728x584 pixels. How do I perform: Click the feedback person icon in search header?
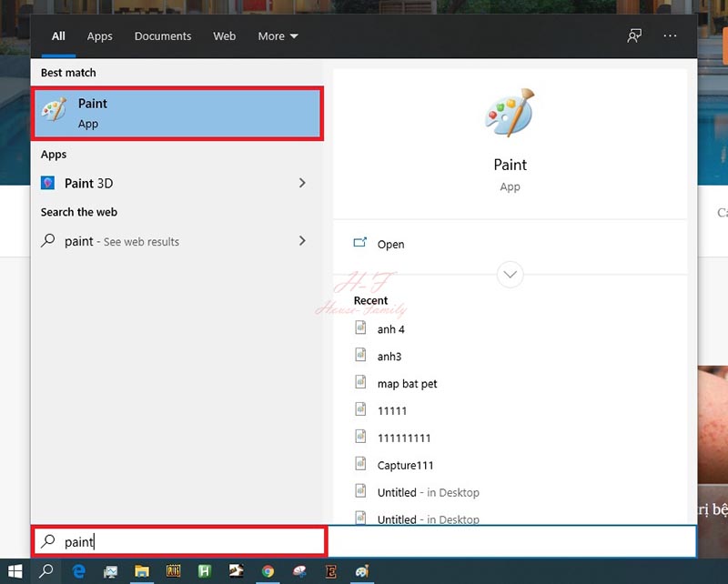(634, 35)
